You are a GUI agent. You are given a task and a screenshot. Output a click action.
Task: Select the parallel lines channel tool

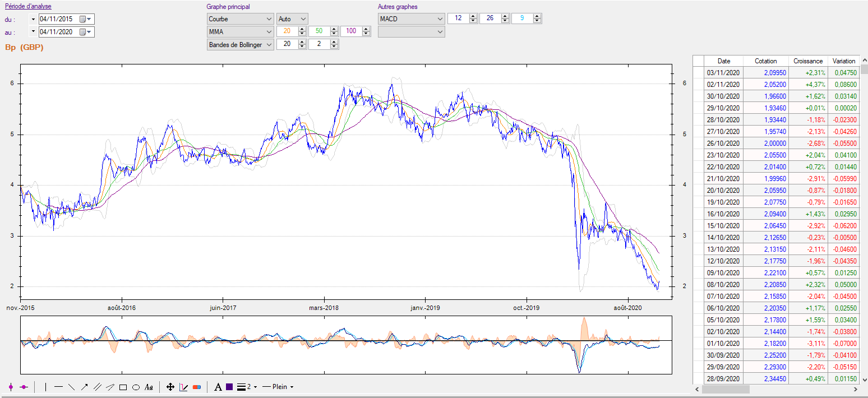click(97, 387)
